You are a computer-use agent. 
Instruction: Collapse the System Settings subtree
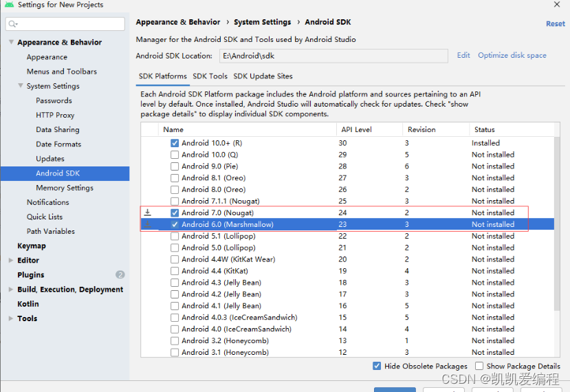pyautogui.click(x=21, y=86)
